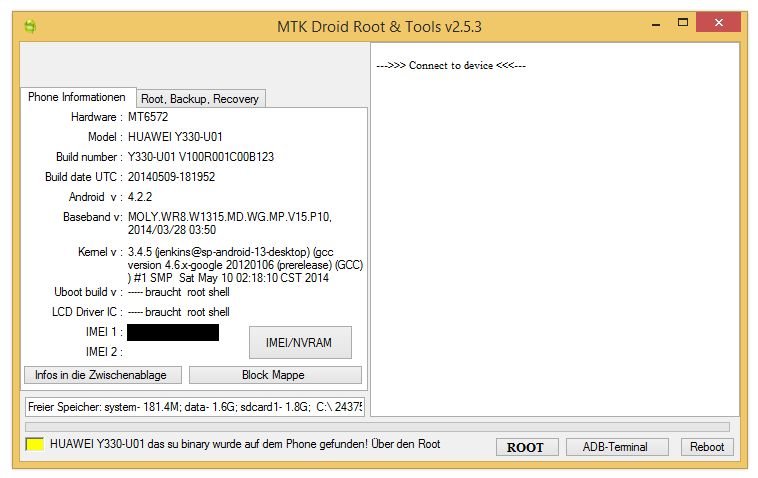Screen dimensions: 758x478
Task: Click build number Y330-U01 V100R001C00B123
Action: (x=201, y=157)
